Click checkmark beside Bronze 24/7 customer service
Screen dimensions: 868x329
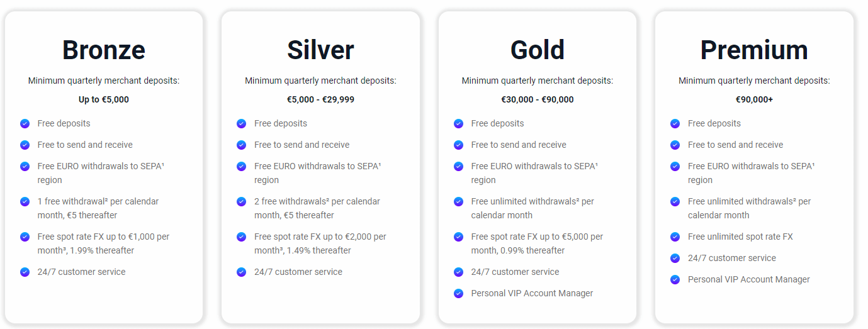click(x=25, y=272)
